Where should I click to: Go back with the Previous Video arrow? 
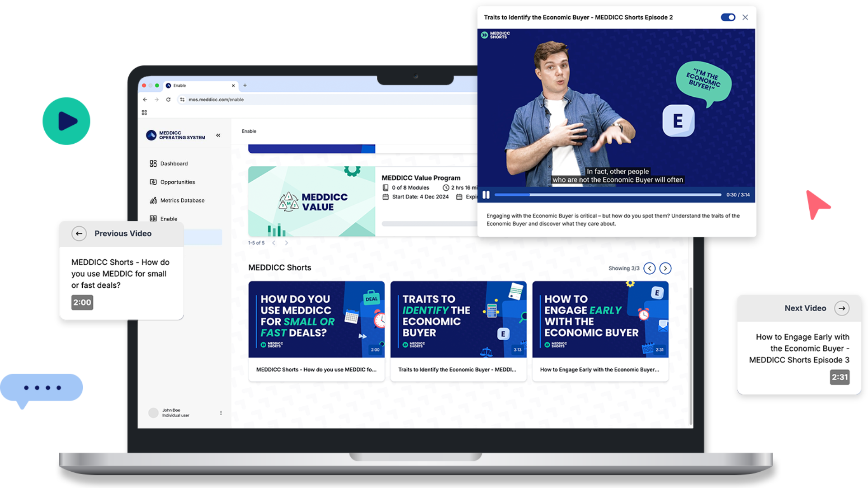pyautogui.click(x=79, y=234)
